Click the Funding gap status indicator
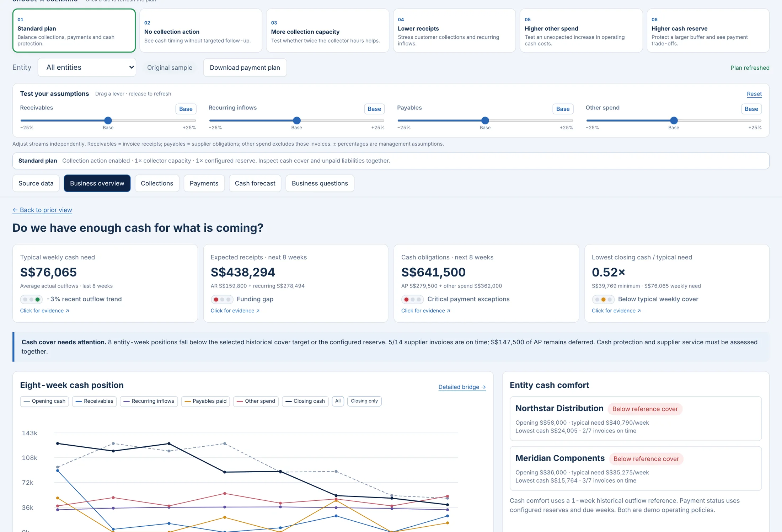 (x=222, y=300)
